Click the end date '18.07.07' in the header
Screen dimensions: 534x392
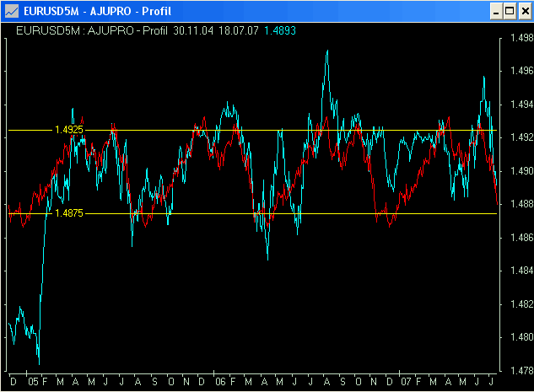239,30
